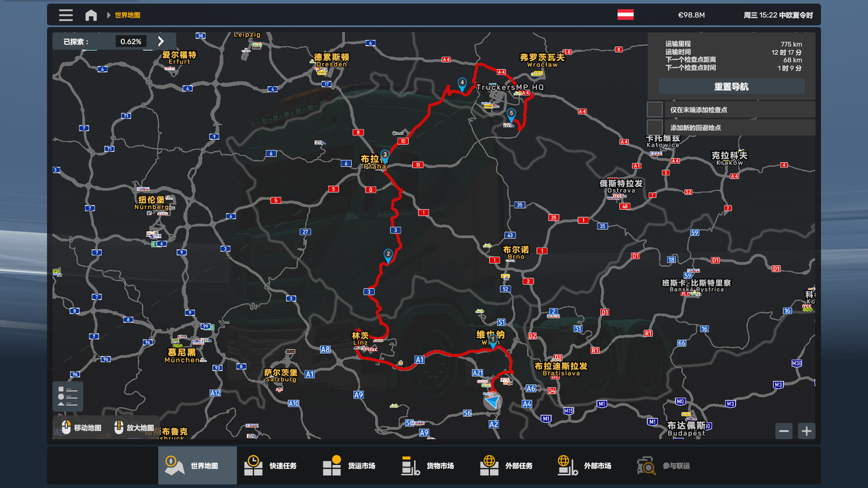The width and height of the screenshot is (868, 488).
Task: Click the Katowice city label
Action: click(x=663, y=141)
